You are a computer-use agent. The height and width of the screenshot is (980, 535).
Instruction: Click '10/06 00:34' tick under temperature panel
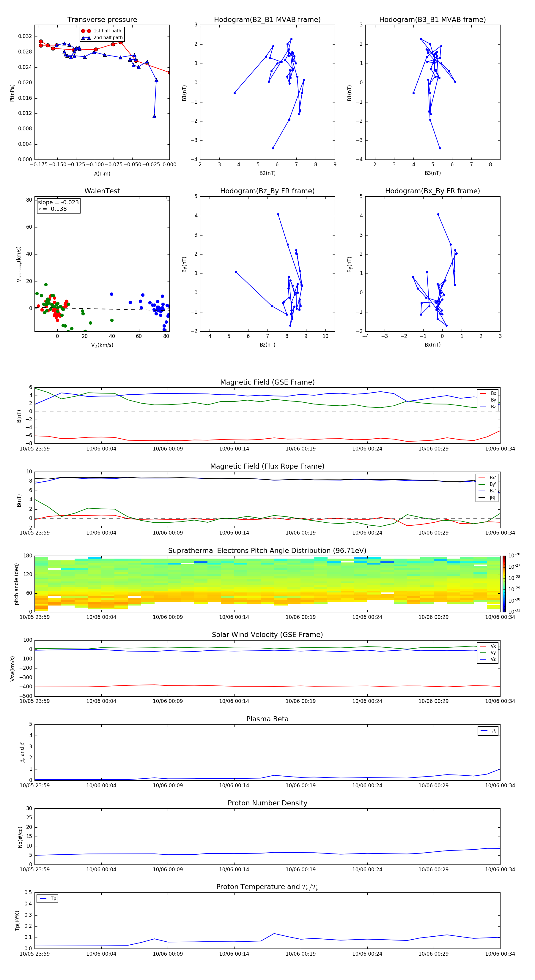point(500,954)
